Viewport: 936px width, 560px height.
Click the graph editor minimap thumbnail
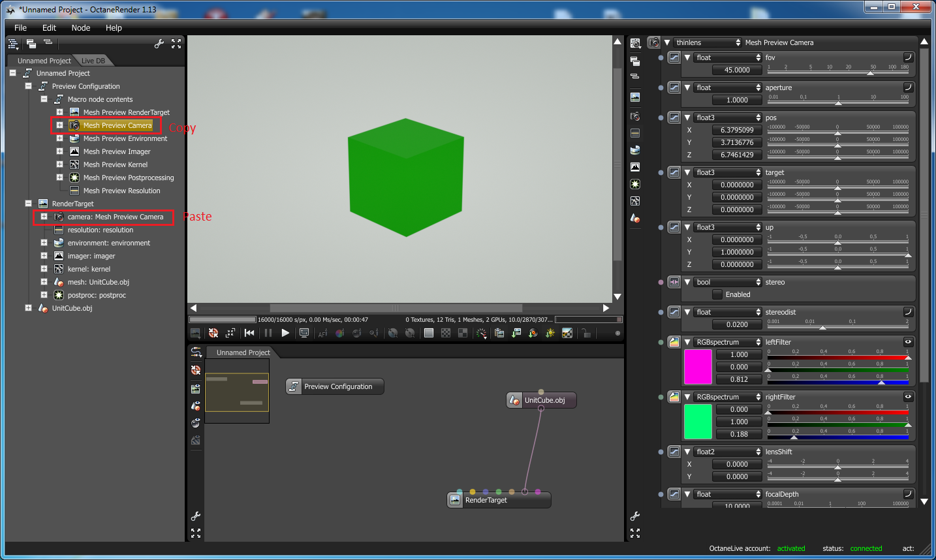point(237,392)
